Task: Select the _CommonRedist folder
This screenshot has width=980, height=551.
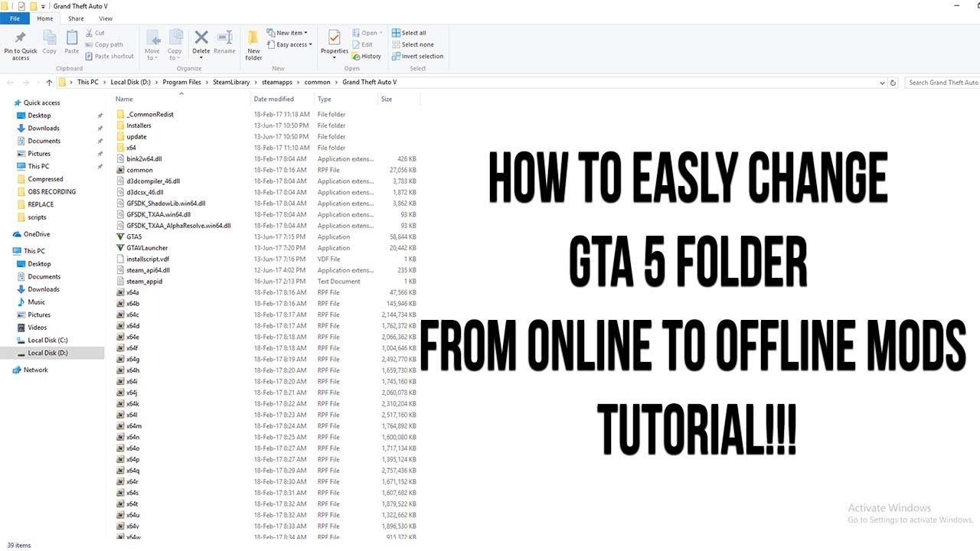Action: click(145, 115)
